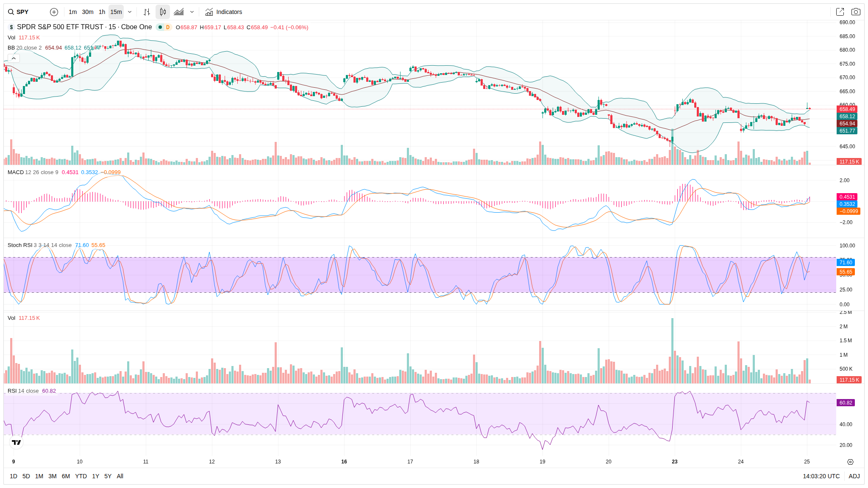The width and height of the screenshot is (868, 488).
Task: Collapse the indicator legend chevron
Action: pos(14,58)
